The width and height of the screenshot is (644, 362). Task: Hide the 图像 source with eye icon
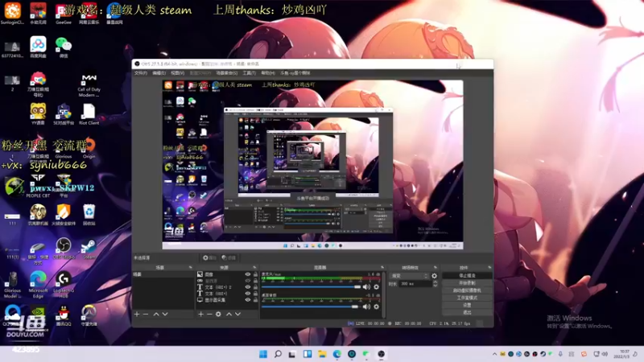248,274
